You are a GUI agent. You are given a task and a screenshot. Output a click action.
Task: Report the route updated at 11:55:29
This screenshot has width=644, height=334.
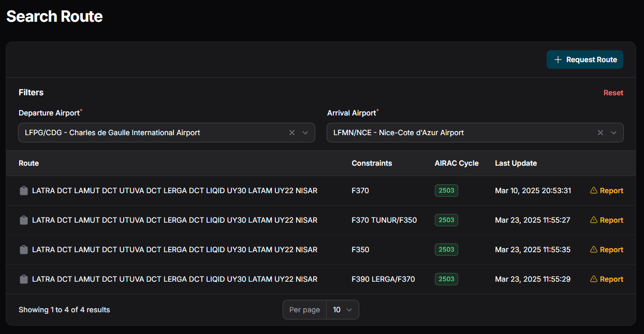pos(607,279)
